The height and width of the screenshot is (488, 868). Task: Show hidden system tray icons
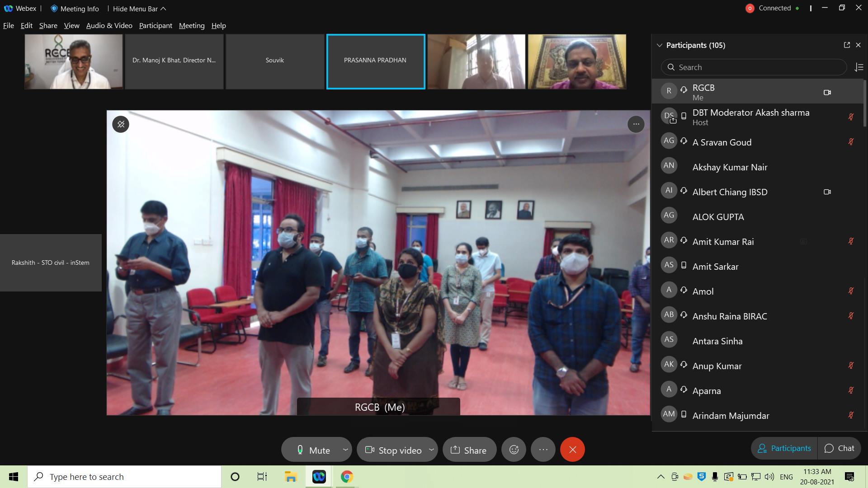[x=660, y=477]
